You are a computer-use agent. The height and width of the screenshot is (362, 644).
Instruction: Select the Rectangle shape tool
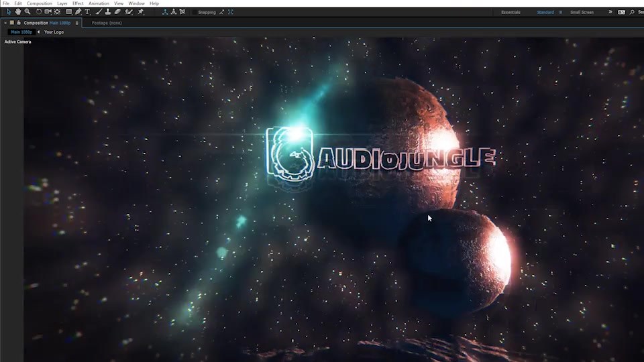(69, 12)
